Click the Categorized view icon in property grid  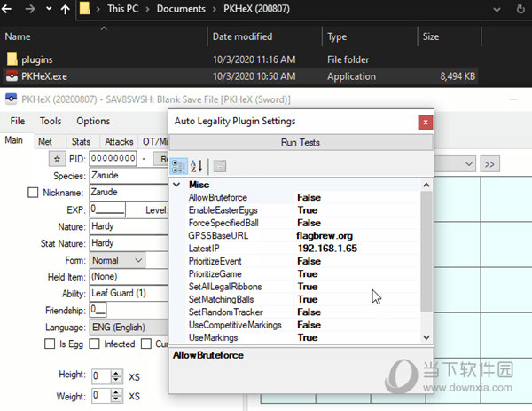tap(178, 165)
